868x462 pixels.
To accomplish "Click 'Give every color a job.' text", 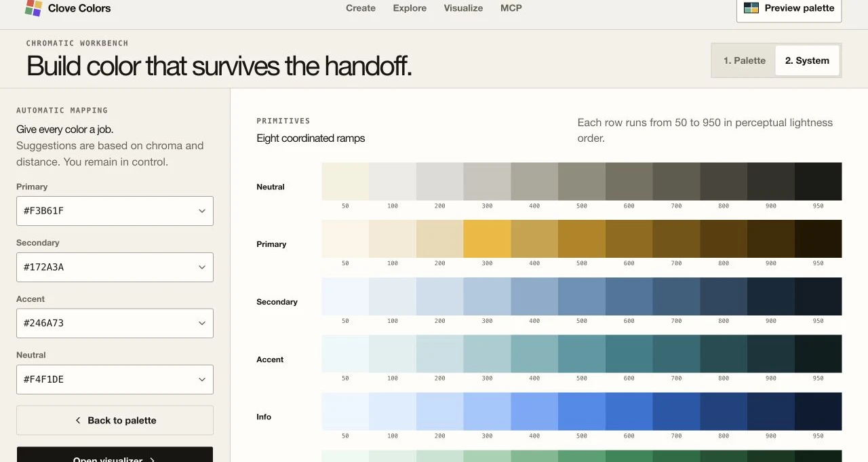I will pos(64,129).
